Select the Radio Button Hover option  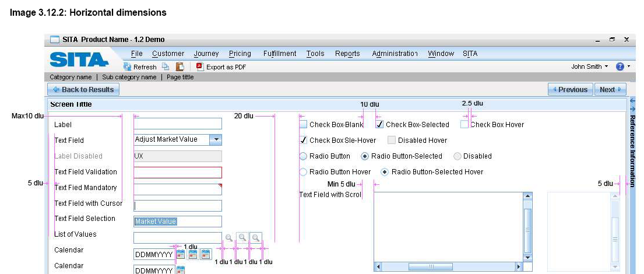coord(303,172)
